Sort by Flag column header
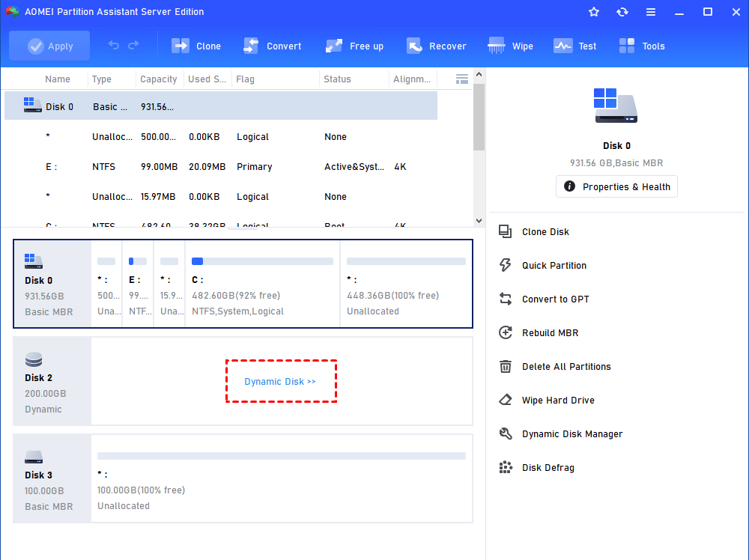The height and width of the screenshot is (560, 749). point(245,79)
